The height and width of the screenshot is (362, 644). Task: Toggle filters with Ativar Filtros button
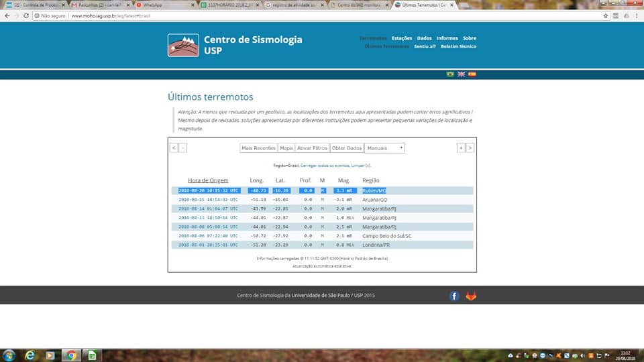313,148
